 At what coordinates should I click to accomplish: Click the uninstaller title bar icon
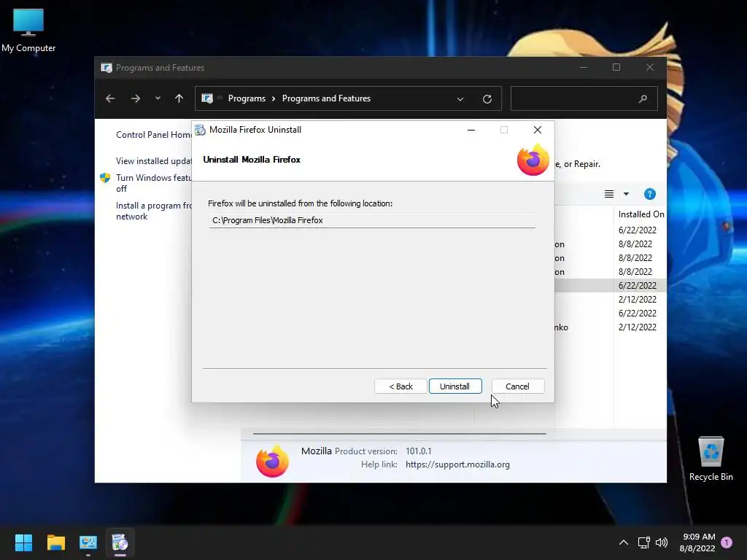(x=200, y=130)
